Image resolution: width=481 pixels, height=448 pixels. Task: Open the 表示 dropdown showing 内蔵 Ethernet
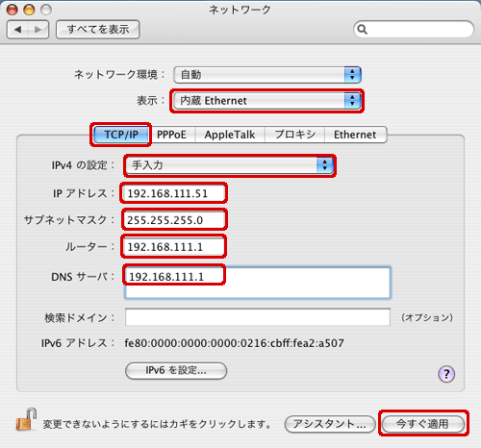click(x=267, y=101)
